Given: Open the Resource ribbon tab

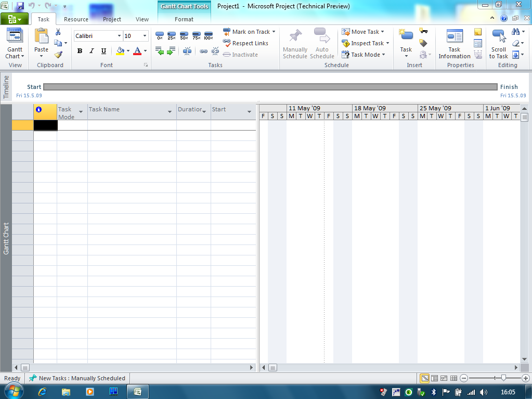Looking at the screenshot, I should point(76,19).
